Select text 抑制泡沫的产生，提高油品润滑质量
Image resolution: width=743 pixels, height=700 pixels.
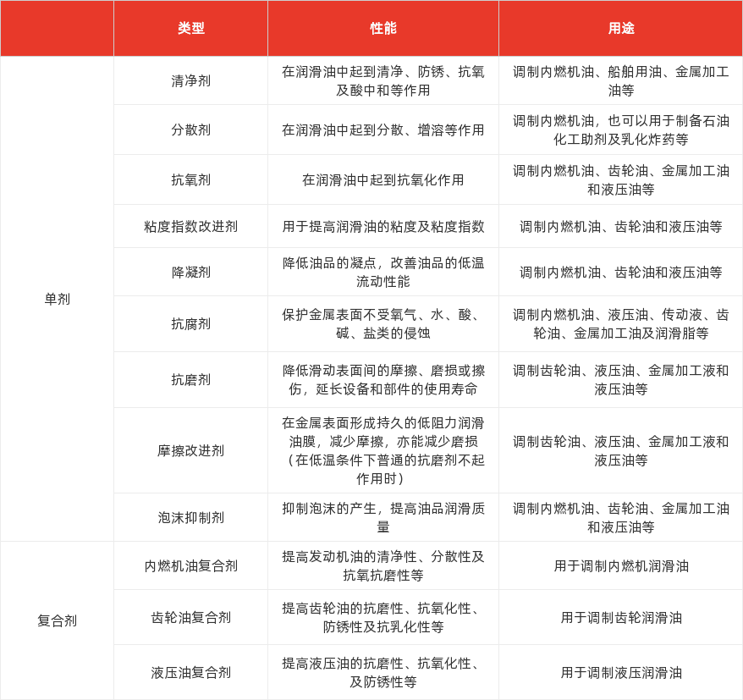point(383,517)
